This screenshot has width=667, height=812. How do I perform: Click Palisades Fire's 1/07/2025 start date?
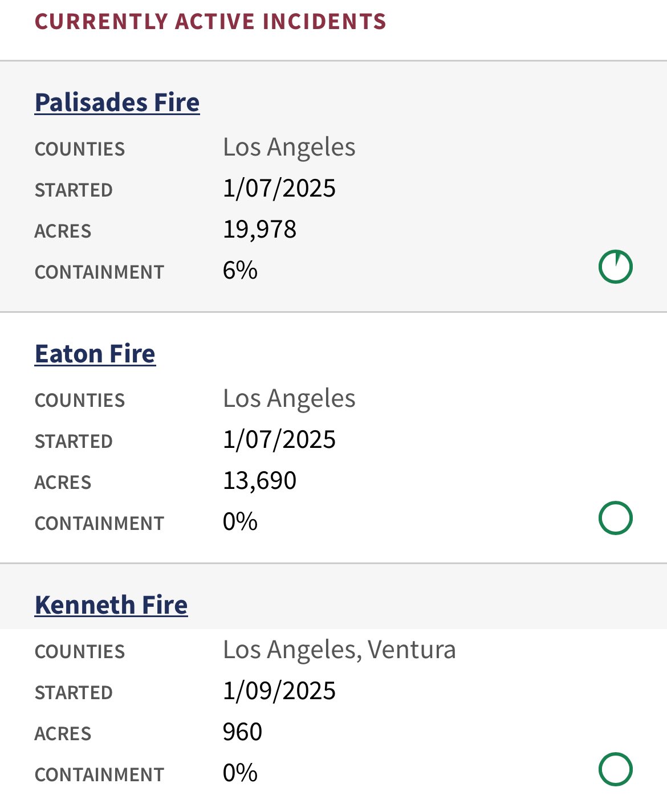[279, 189]
